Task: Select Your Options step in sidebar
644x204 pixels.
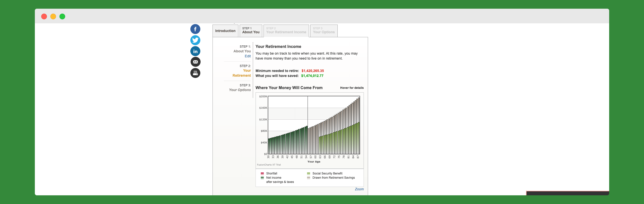Action: point(240,90)
